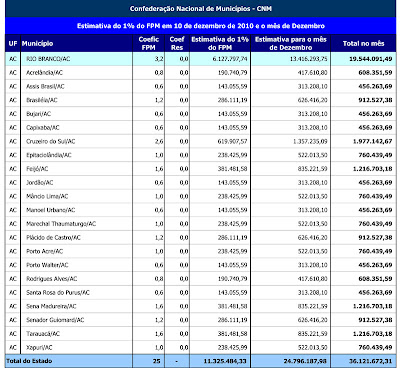Select the RIO BRANCO/AC row name
Screen dimensions: 400x368
click(48, 59)
